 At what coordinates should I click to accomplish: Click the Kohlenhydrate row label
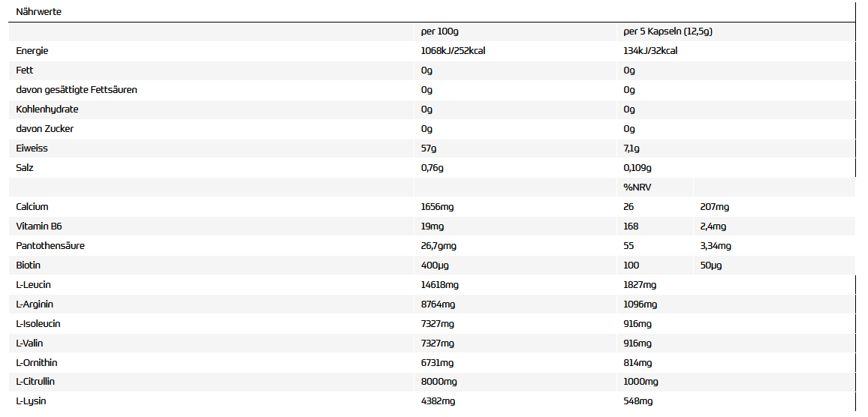47,109
